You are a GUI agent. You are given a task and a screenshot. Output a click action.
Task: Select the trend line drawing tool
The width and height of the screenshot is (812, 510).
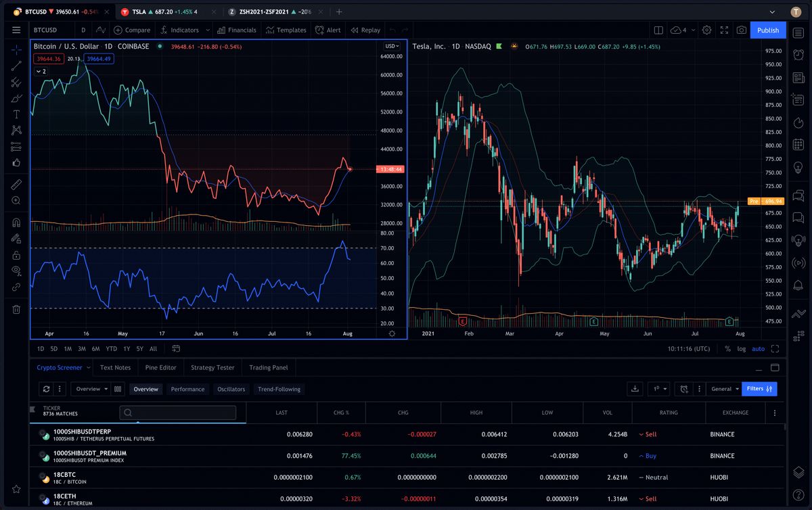(x=16, y=66)
